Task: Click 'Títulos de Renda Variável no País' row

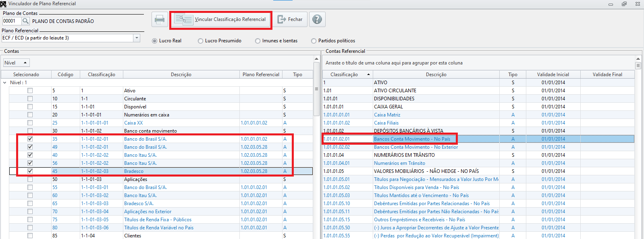Action: click(161, 228)
